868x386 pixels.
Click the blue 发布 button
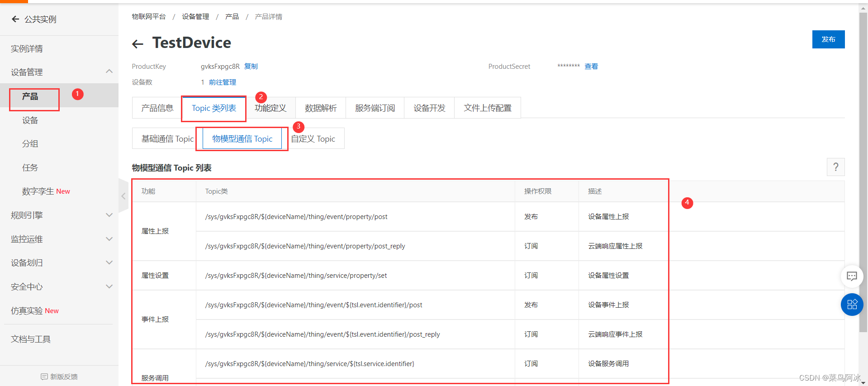point(828,39)
